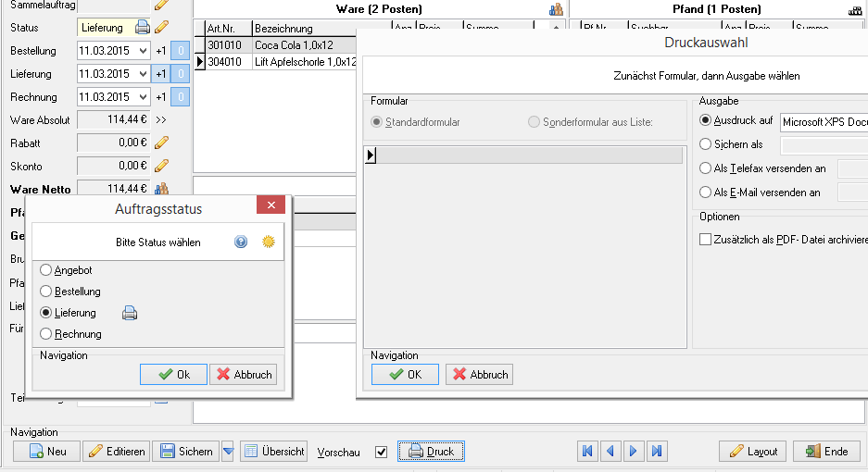The width and height of the screenshot is (868, 472).
Task: Enable additional PDF archive checkbox
Action: click(705, 240)
